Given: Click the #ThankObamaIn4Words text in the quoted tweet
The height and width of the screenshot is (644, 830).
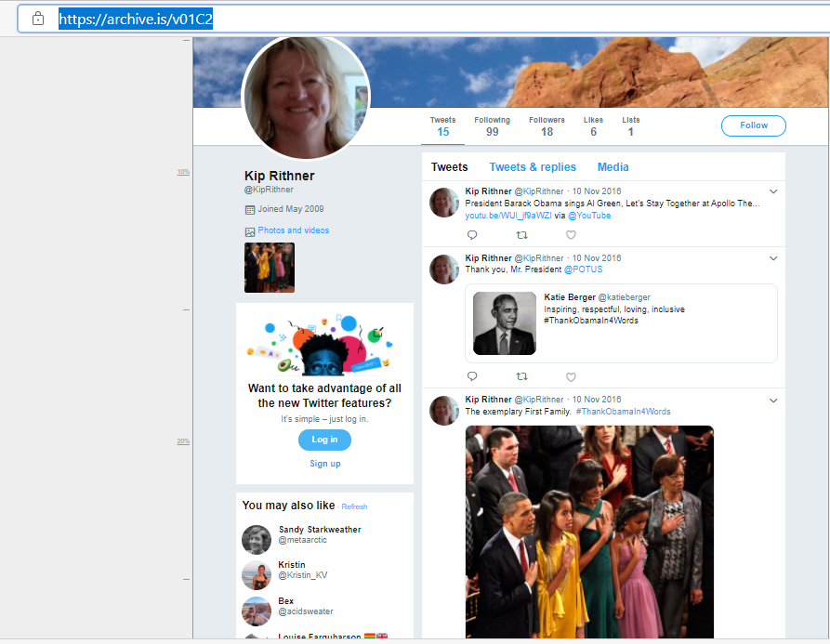Looking at the screenshot, I should [x=591, y=321].
